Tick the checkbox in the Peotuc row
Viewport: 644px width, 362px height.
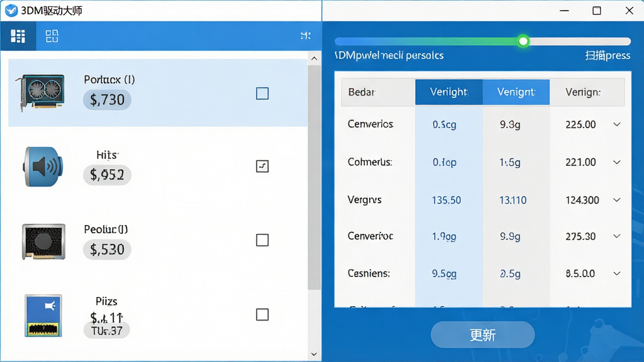(x=262, y=240)
